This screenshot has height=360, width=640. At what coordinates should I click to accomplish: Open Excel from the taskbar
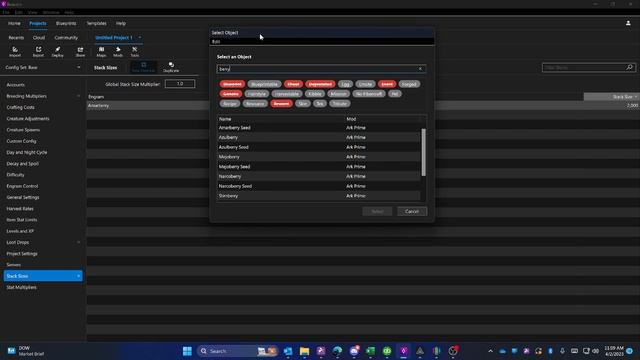coord(371,351)
